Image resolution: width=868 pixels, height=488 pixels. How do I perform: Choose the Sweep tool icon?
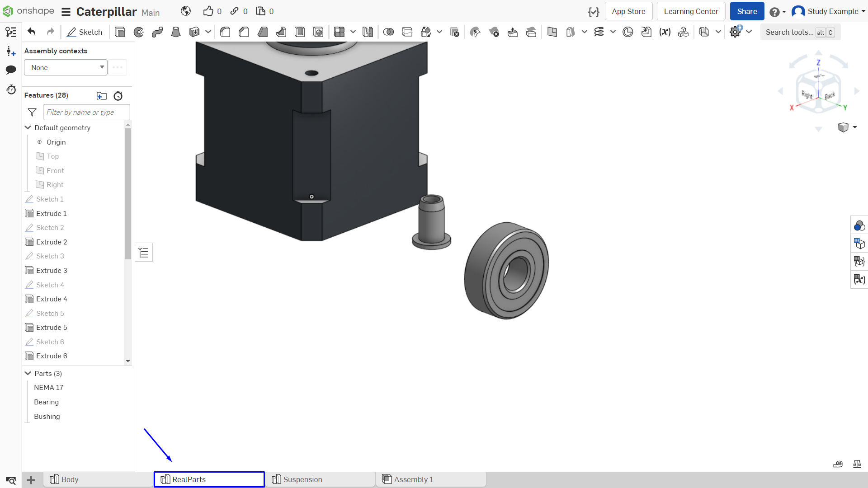pyautogui.click(x=157, y=32)
